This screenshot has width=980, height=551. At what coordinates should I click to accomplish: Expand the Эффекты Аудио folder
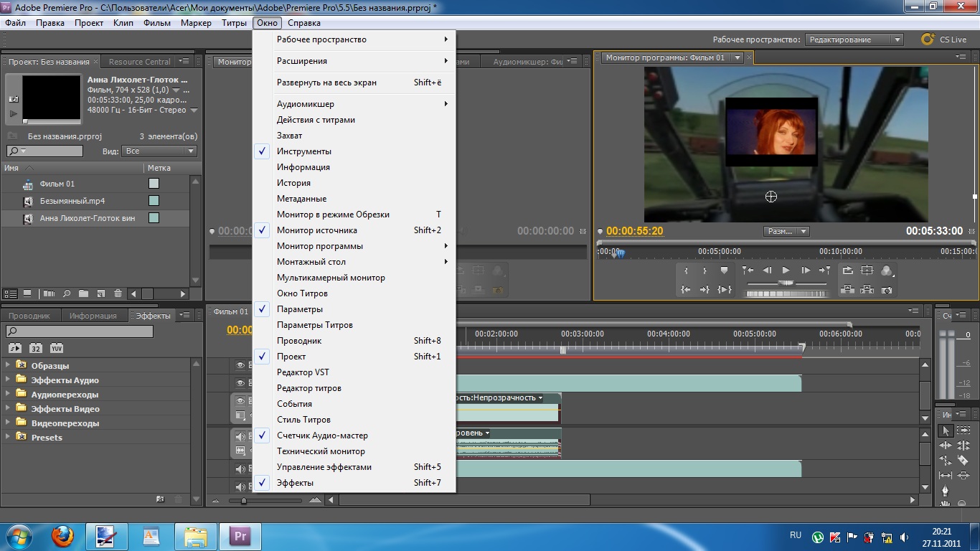9,380
